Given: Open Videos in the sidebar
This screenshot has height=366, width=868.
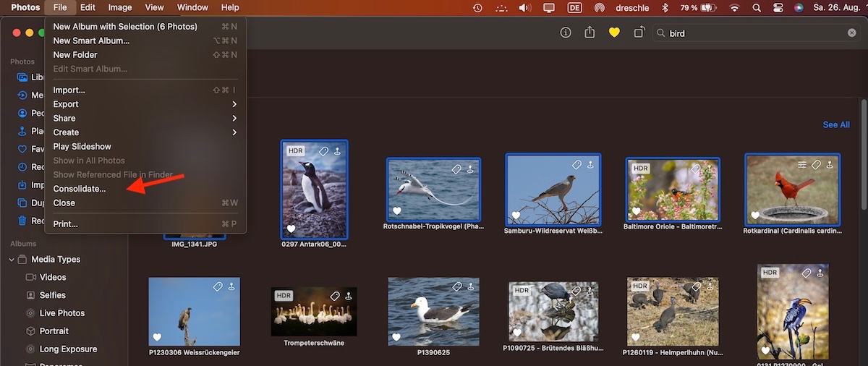Looking at the screenshot, I should (x=53, y=277).
